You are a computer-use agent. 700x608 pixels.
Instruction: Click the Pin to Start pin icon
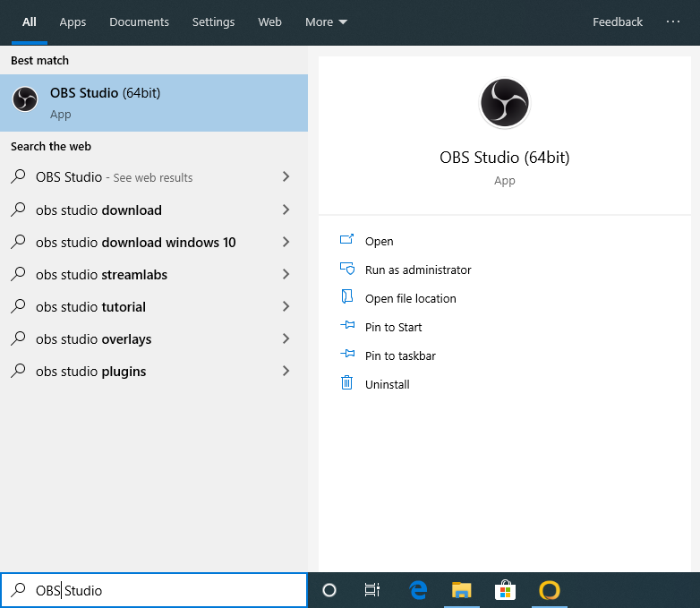tap(347, 326)
